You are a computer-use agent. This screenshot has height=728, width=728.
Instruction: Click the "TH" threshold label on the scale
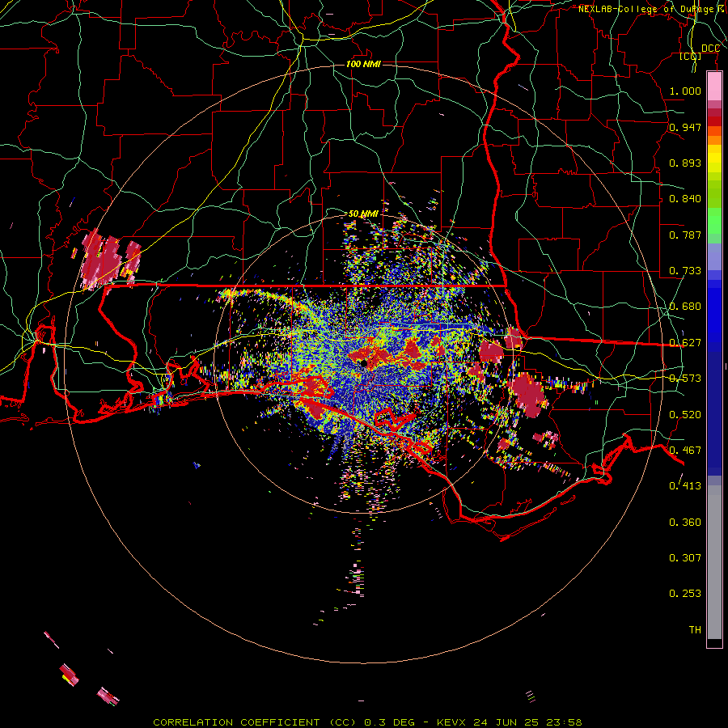pos(695,630)
